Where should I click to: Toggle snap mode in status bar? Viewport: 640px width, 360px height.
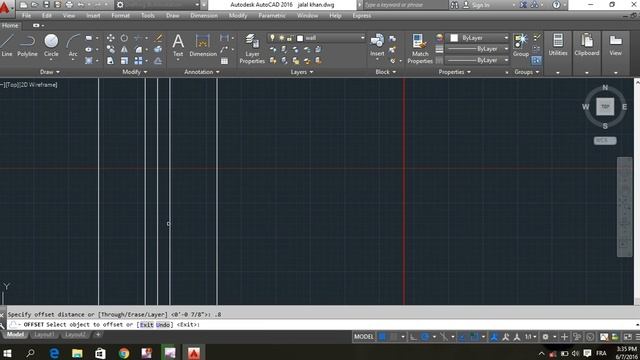point(393,337)
